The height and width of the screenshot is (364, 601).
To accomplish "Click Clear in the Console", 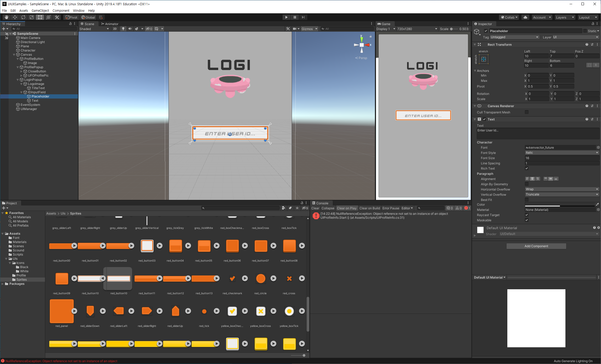I will (315, 208).
